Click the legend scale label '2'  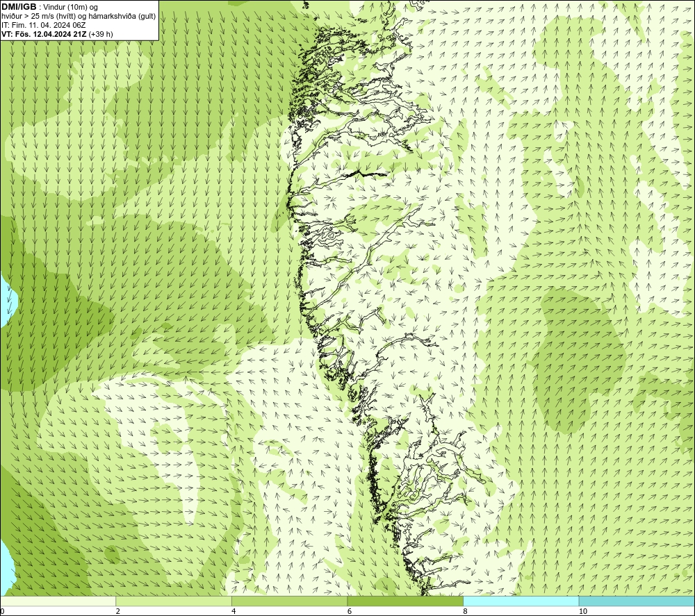point(118,612)
